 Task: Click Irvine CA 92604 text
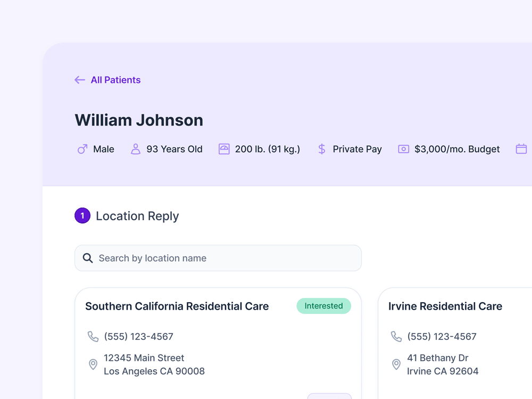coord(443,371)
